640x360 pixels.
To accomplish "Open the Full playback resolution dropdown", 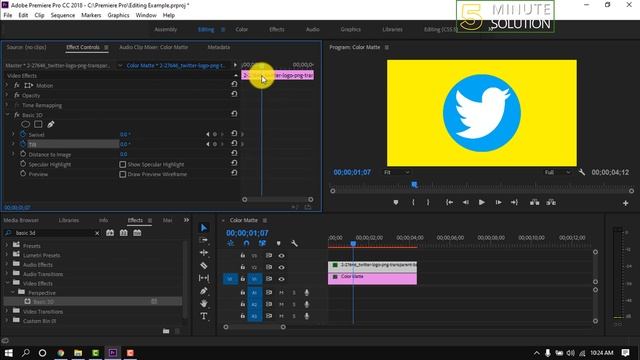I will pos(558,172).
